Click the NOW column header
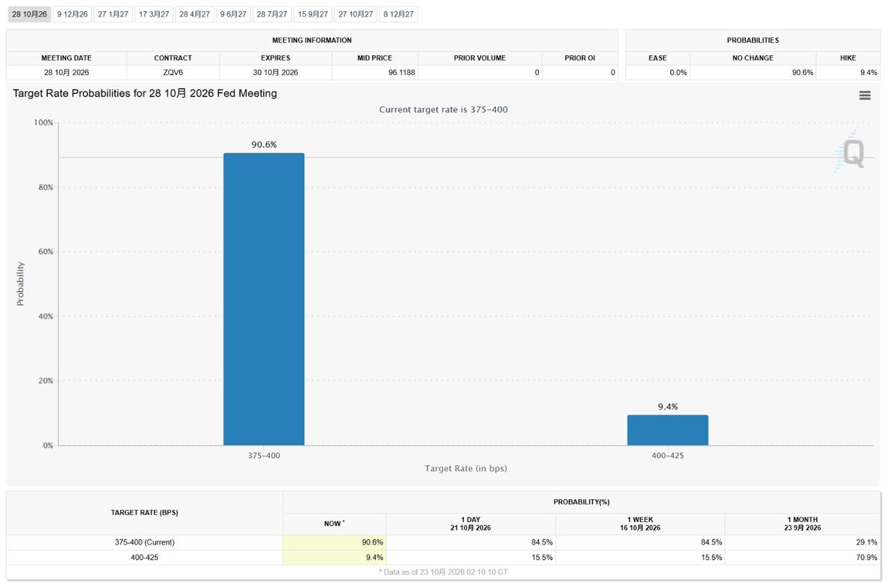889x588 pixels. pos(334,523)
